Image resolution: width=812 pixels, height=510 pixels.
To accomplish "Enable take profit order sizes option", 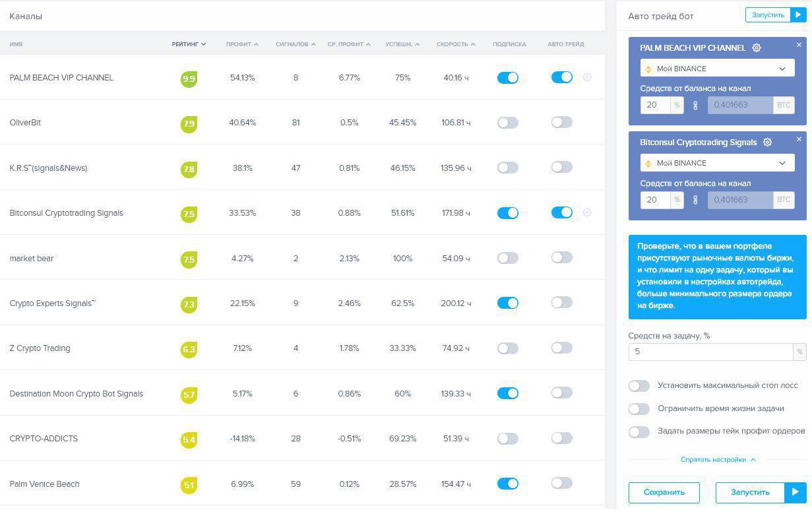I will [x=639, y=432].
